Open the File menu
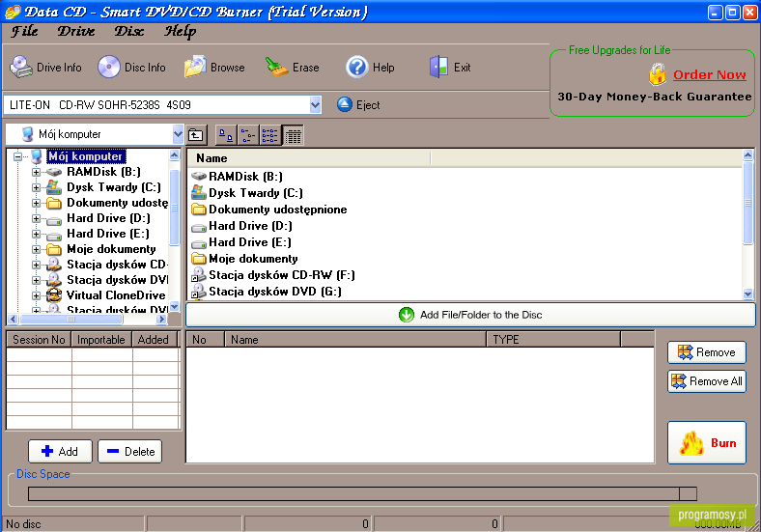 tap(25, 32)
